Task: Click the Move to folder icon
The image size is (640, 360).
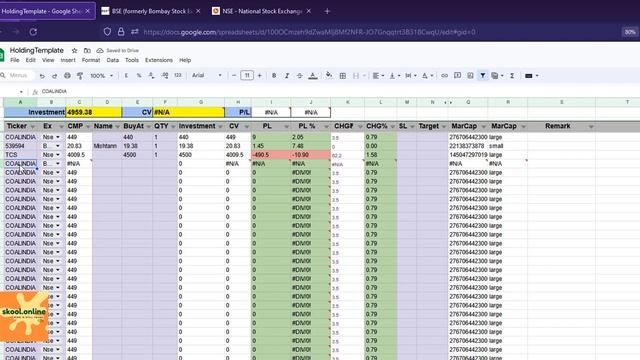Action: click(87, 51)
